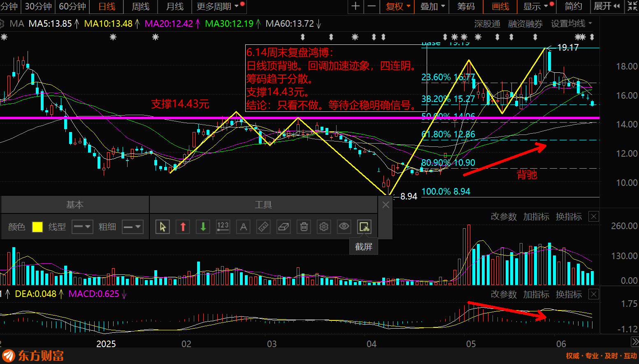
Task: Pick the red up-arrow marker tool
Action: pyautogui.click(x=183, y=227)
